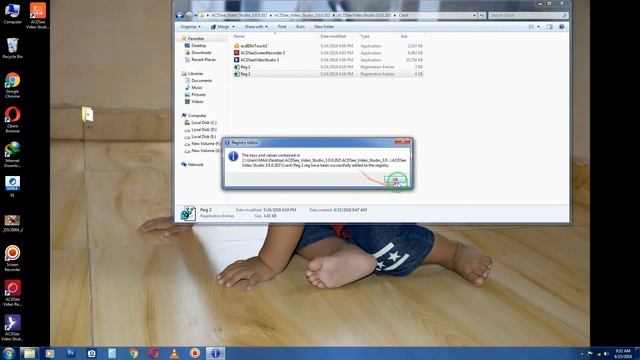
Task: Select the orange ACDSee Video Studio desktop shortcut
Action: coord(38,16)
